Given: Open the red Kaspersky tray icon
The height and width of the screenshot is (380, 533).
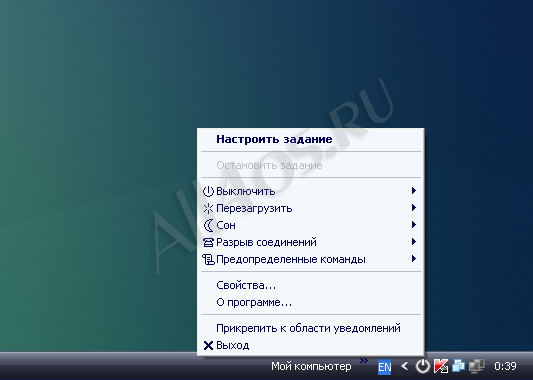Looking at the screenshot, I should pyautogui.click(x=441, y=366).
